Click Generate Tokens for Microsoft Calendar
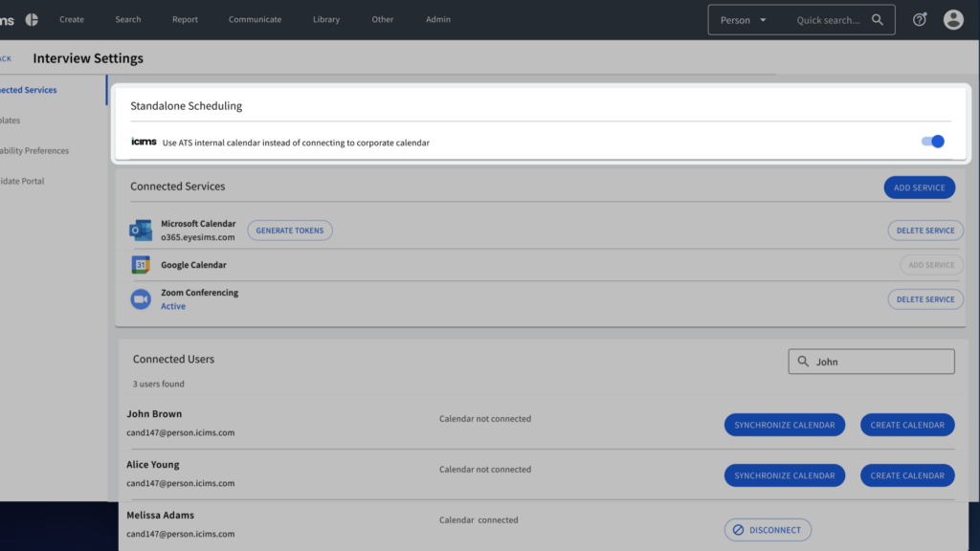Screen dimensions: 980x551 click(290, 231)
